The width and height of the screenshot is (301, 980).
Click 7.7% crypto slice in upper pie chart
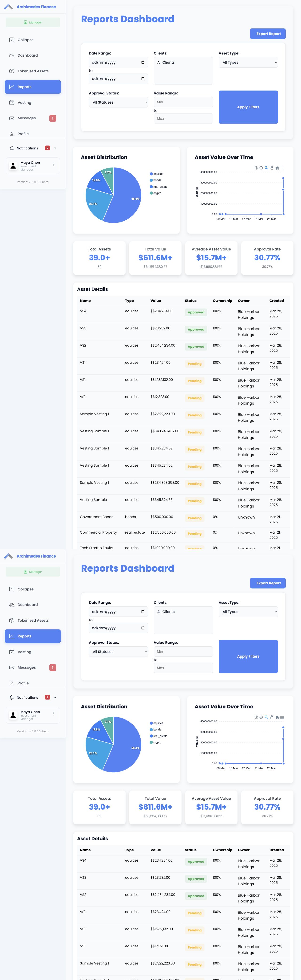108,175
